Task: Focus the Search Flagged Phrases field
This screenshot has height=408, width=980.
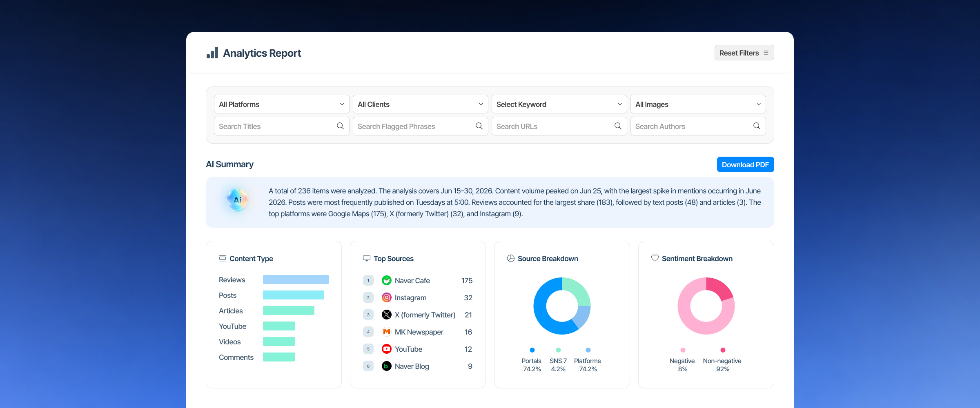Action: (421, 126)
